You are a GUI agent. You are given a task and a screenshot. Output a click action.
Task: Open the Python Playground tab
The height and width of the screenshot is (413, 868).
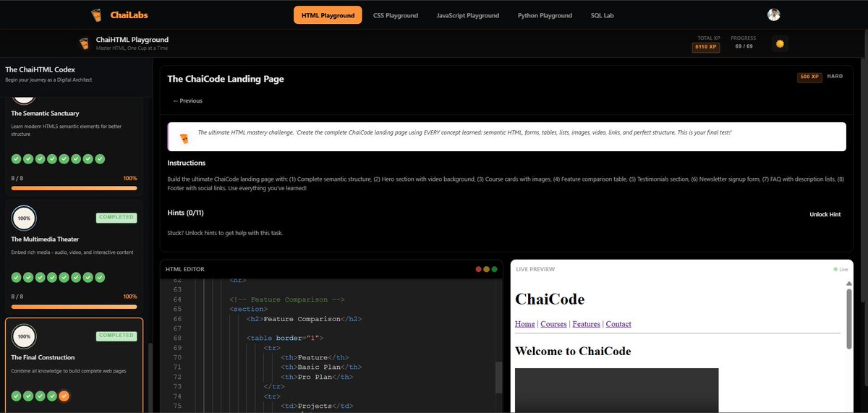pyautogui.click(x=545, y=15)
